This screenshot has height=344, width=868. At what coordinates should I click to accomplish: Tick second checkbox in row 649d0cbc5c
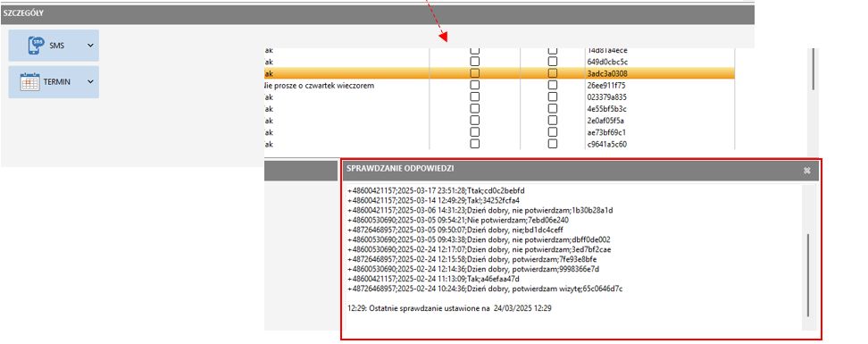click(553, 62)
